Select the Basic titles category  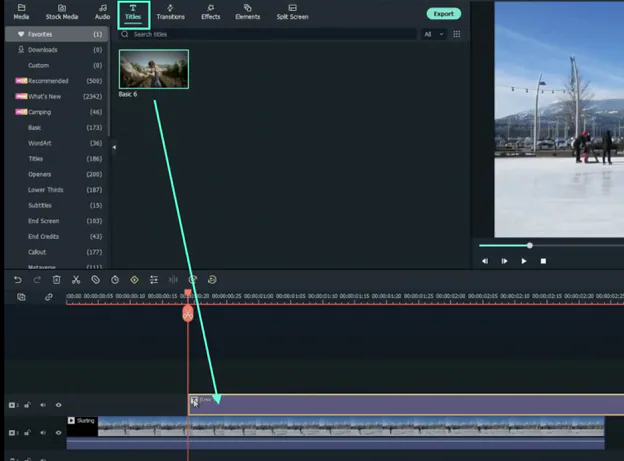click(56, 127)
